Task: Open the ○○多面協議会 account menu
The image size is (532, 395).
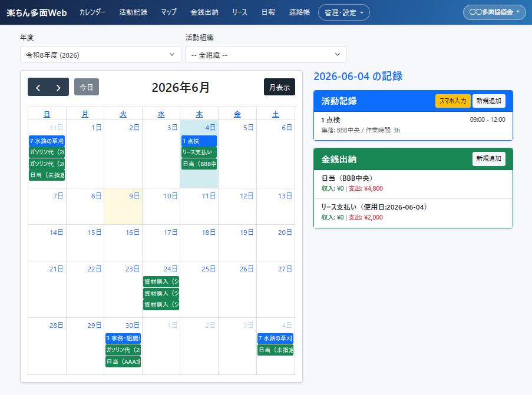Action: coord(494,12)
